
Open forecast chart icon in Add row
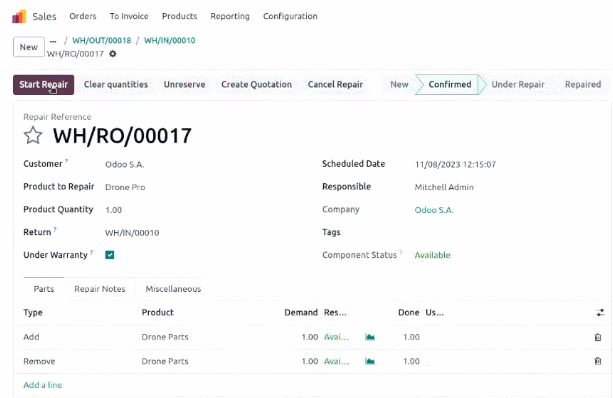click(x=370, y=337)
